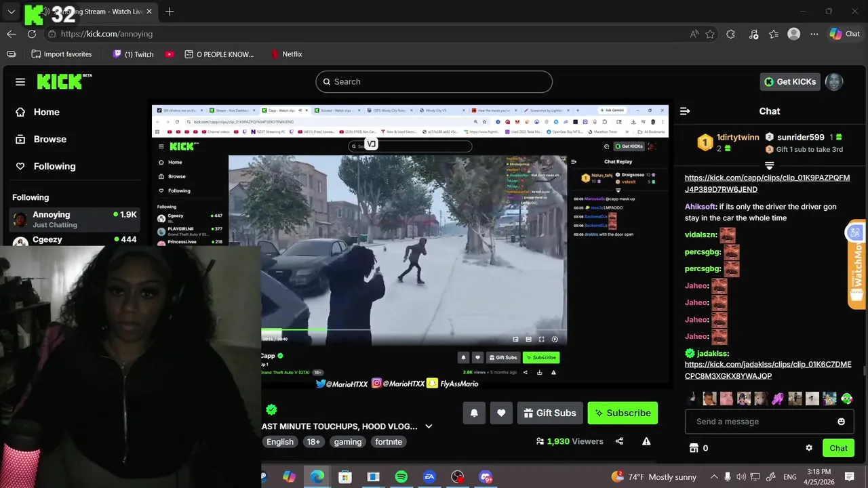
Task: Toggle the volume icon in system tray
Action: 741,477
